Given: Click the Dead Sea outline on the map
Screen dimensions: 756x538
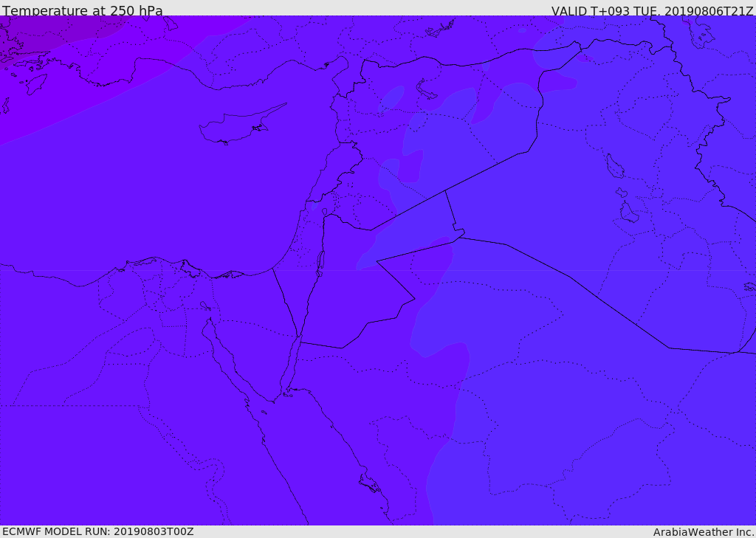Looking at the screenshot, I should [x=320, y=263].
